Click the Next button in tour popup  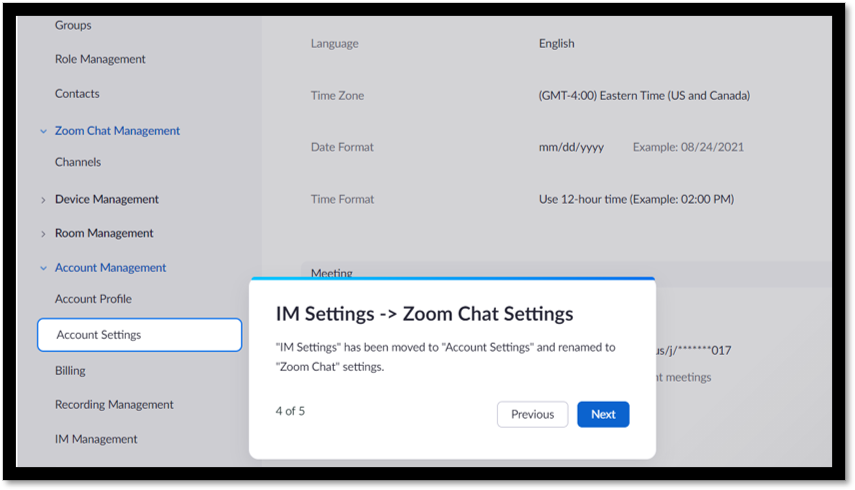coord(603,414)
